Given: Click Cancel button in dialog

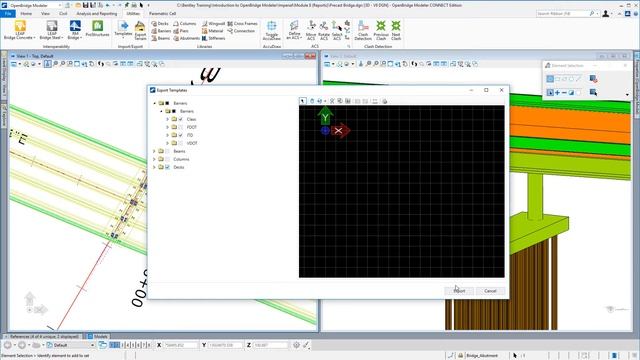Looking at the screenshot, I should (x=490, y=291).
